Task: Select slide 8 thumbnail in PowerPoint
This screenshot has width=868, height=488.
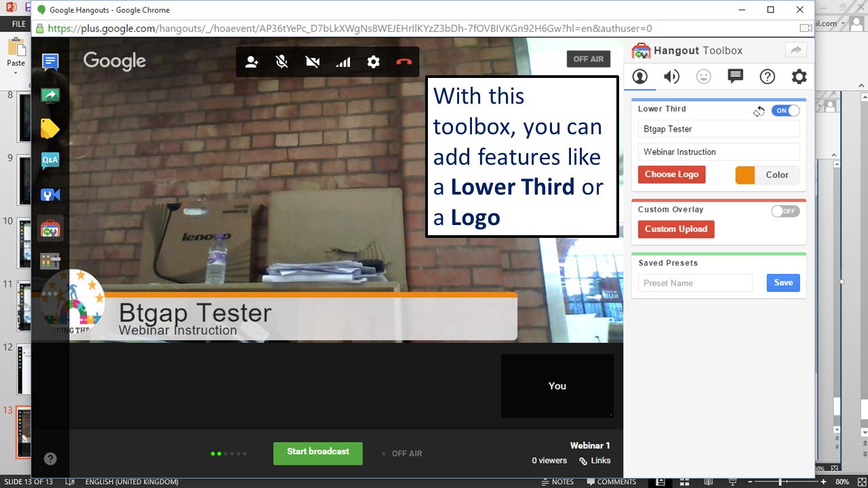Action: pyautogui.click(x=24, y=117)
